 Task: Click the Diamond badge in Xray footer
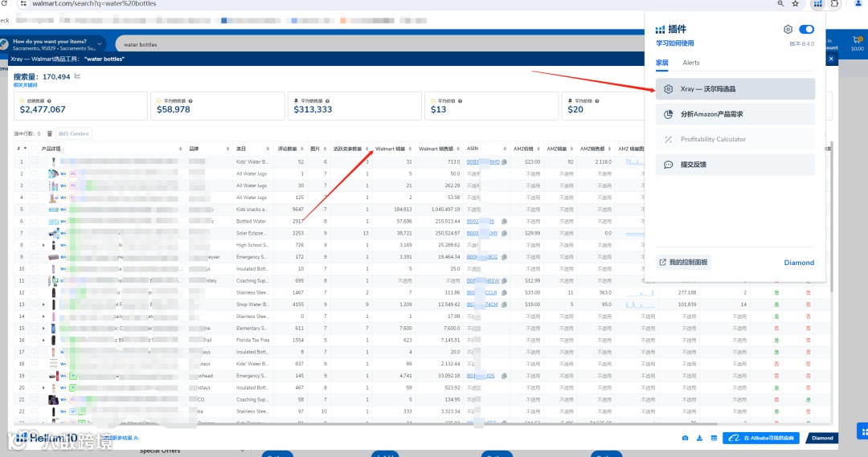point(822,438)
